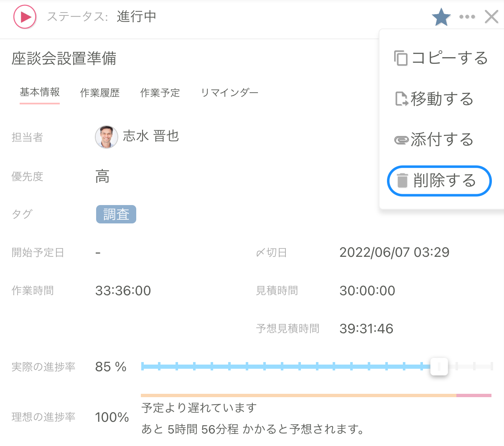
Task: Switch to the 基本情報 tab
Action: point(39,93)
